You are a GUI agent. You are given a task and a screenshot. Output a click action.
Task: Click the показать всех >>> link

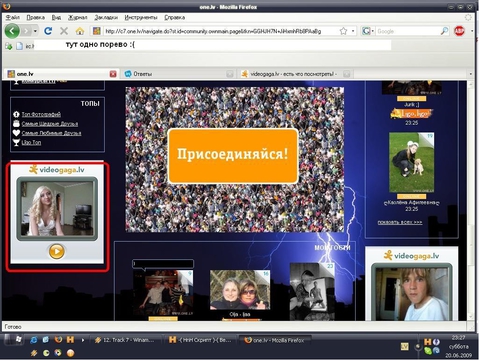pyautogui.click(x=400, y=222)
